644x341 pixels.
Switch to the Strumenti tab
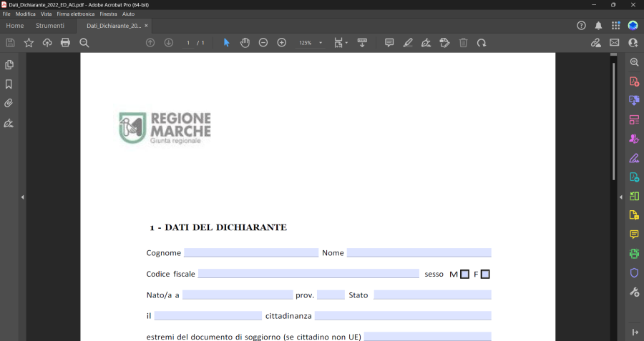(50, 26)
